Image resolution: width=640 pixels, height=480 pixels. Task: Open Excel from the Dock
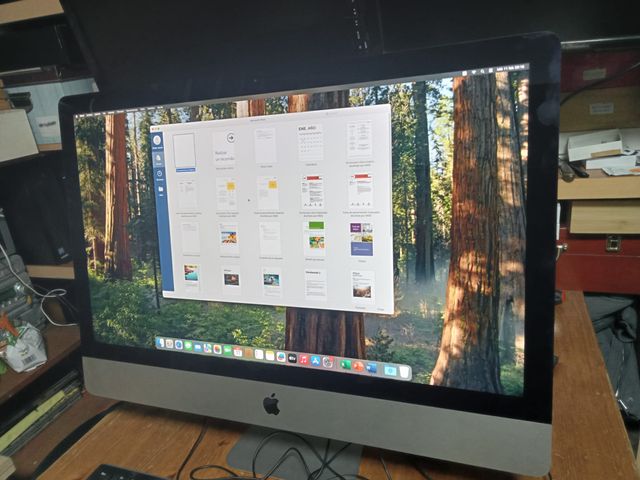(x=346, y=364)
